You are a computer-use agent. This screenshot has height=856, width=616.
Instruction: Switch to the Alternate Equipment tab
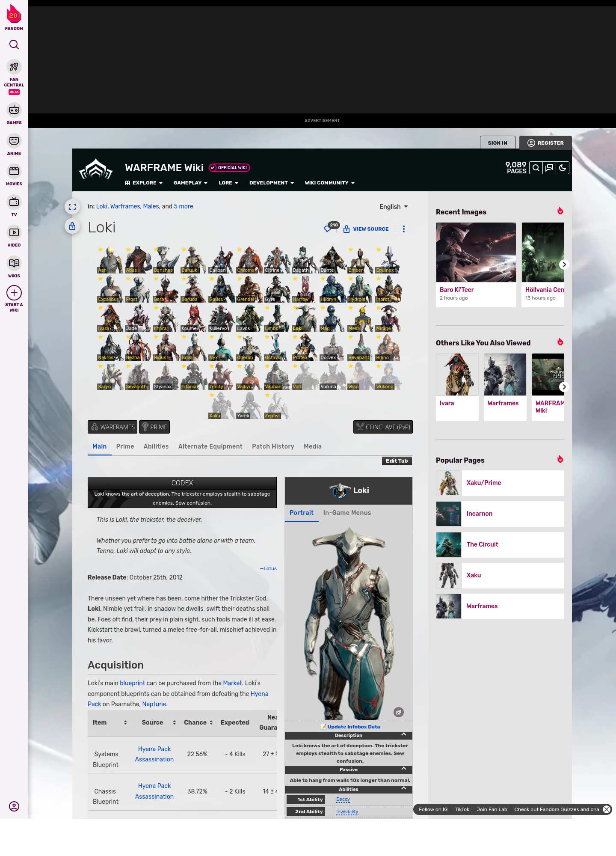[x=210, y=446]
